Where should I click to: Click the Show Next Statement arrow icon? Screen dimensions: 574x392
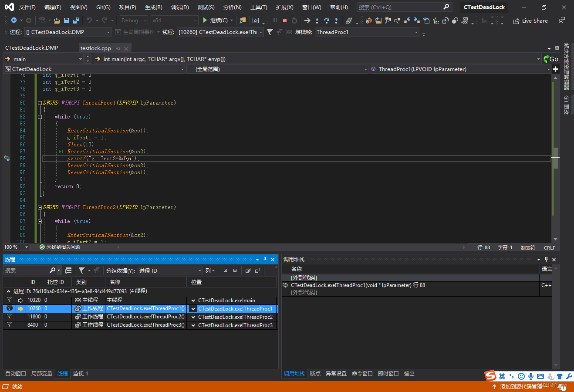307,20
